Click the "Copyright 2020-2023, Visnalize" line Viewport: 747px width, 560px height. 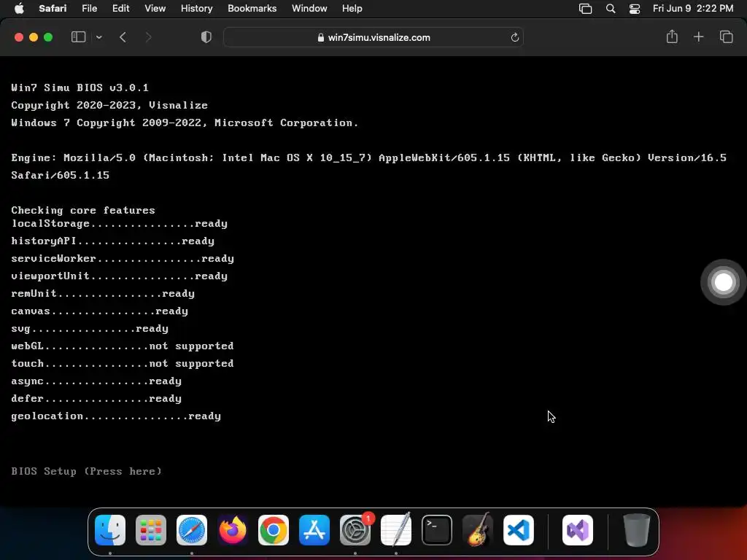tap(109, 105)
